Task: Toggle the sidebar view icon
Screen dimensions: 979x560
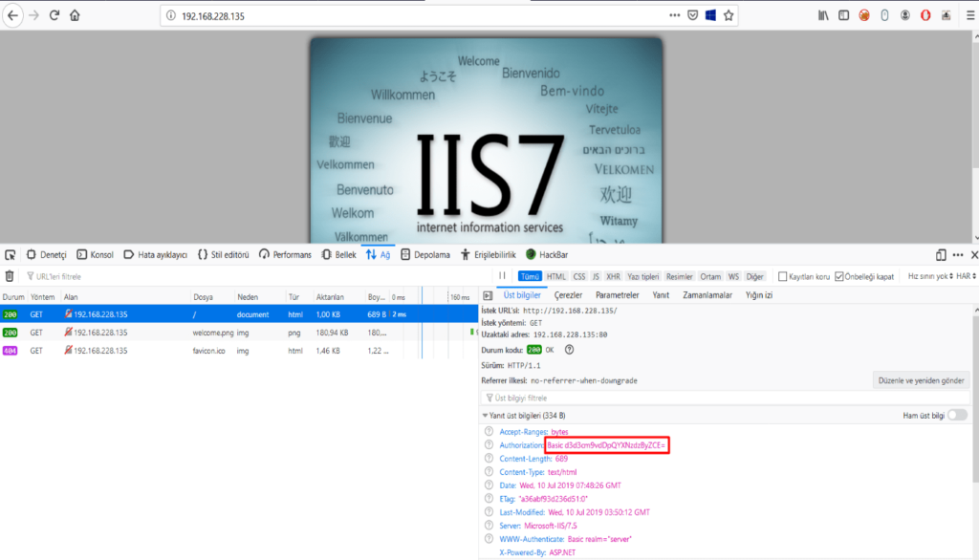Action: (x=843, y=15)
